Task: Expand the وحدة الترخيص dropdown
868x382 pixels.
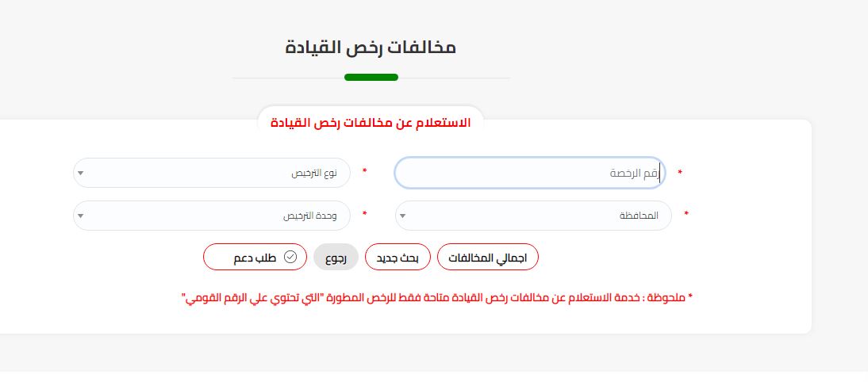Action: click(212, 216)
